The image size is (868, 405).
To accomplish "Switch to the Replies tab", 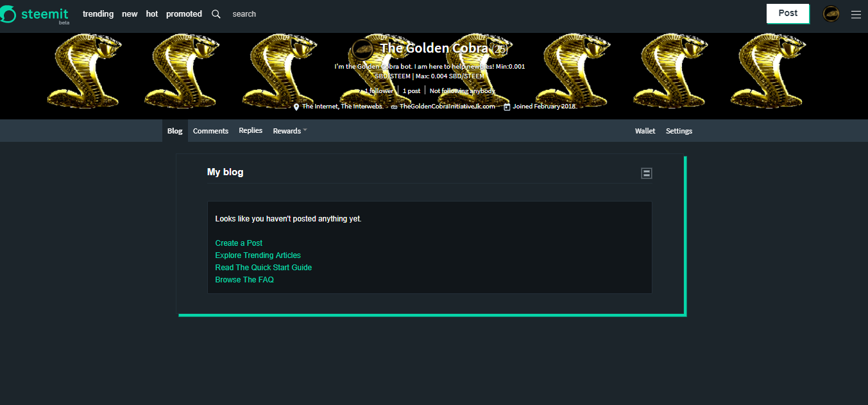I will point(251,130).
